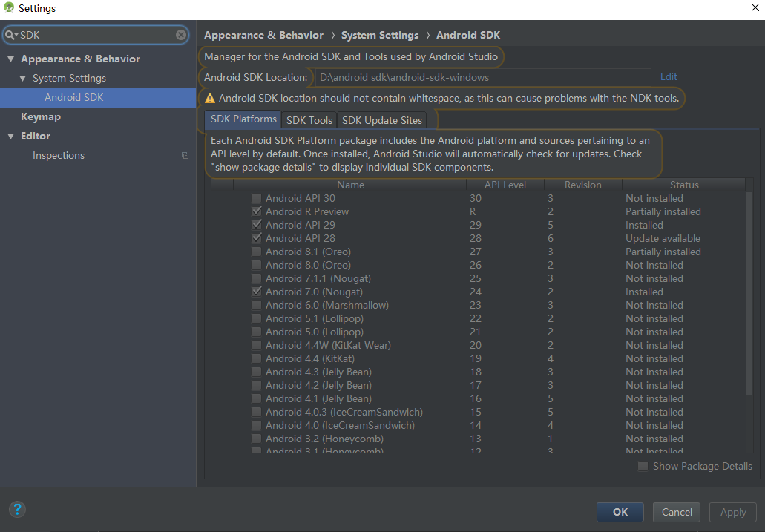This screenshot has width=765, height=532.
Task: Sort by the Revision column header
Action: (x=583, y=185)
